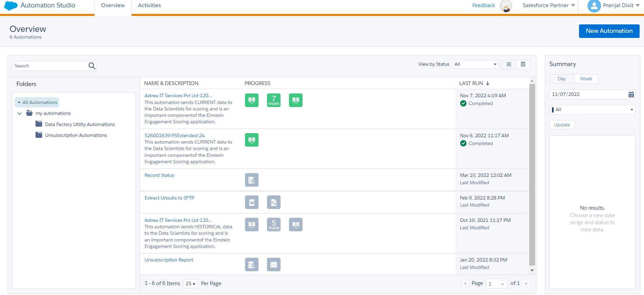Viewport: 644px width, 295px height.
Task: Click the query activity icon for Record Status
Action: pyautogui.click(x=252, y=180)
